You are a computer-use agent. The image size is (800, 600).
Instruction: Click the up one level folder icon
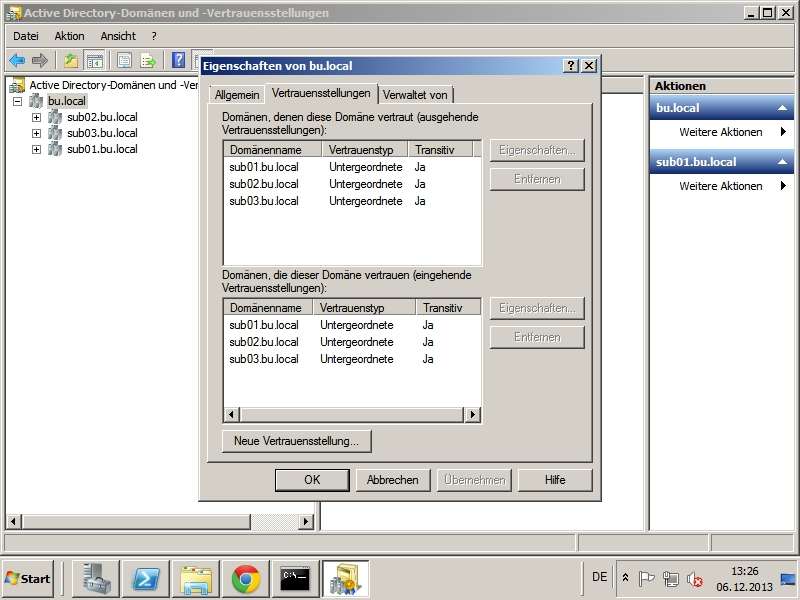71,60
